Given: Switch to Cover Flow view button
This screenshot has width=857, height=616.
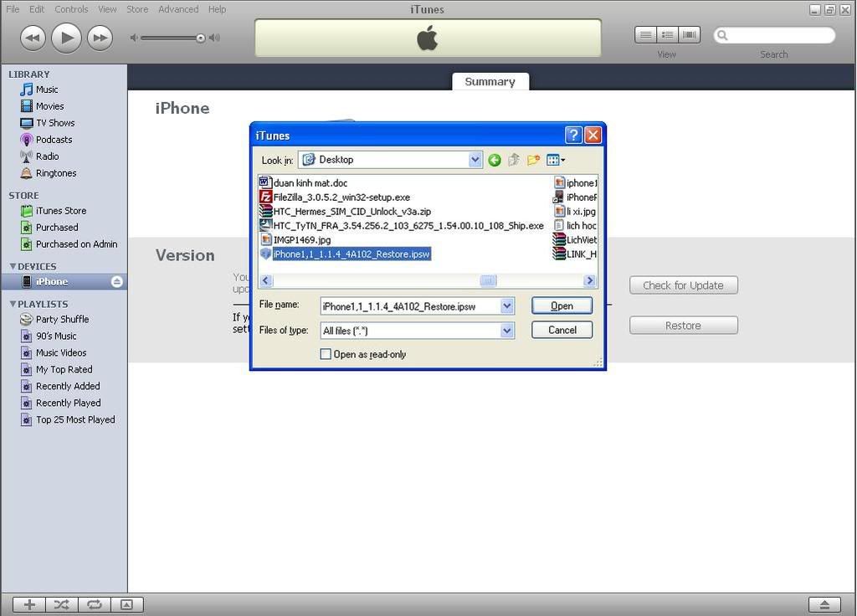Looking at the screenshot, I should pos(690,35).
